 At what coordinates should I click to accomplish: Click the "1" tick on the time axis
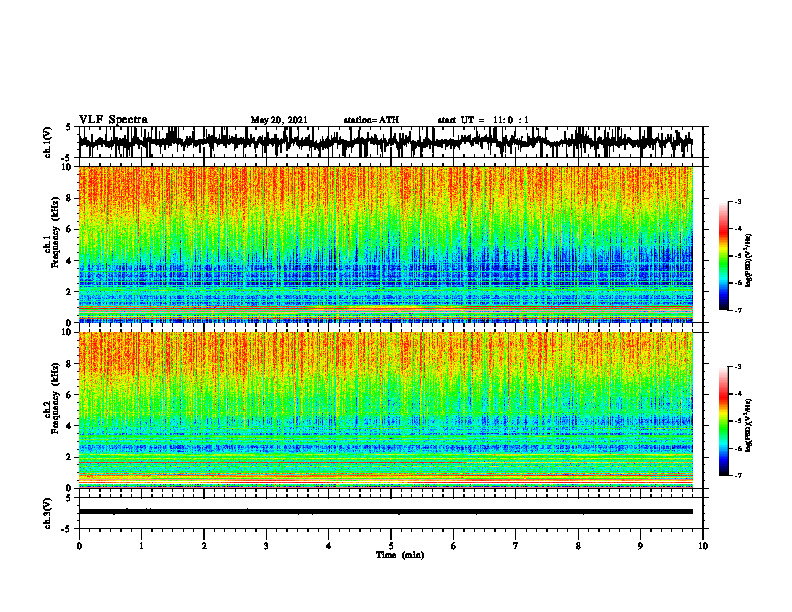141,546
